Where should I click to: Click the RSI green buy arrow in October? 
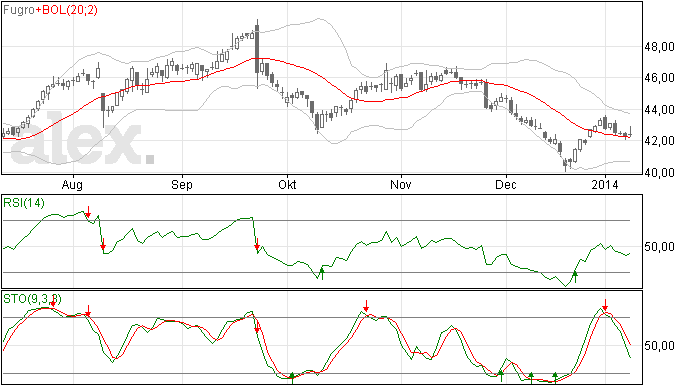point(322,273)
